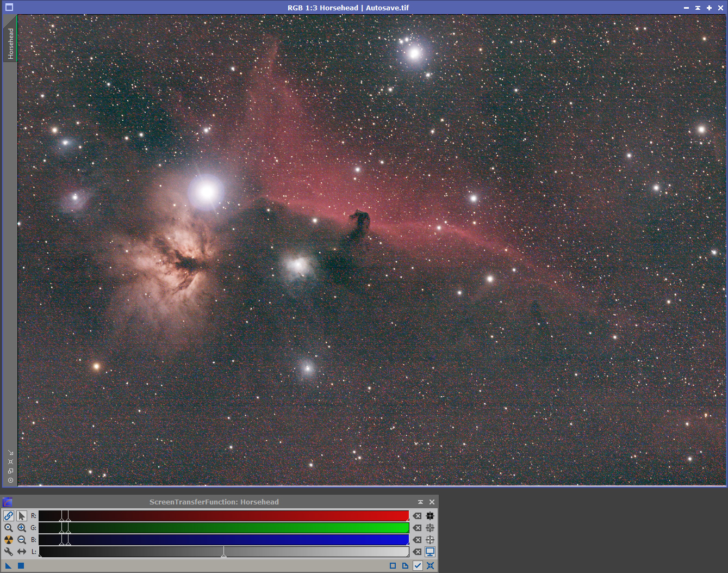Click the circular target icon on image sidebar
Screen dimensions: 728x573
pyautogui.click(x=10, y=480)
